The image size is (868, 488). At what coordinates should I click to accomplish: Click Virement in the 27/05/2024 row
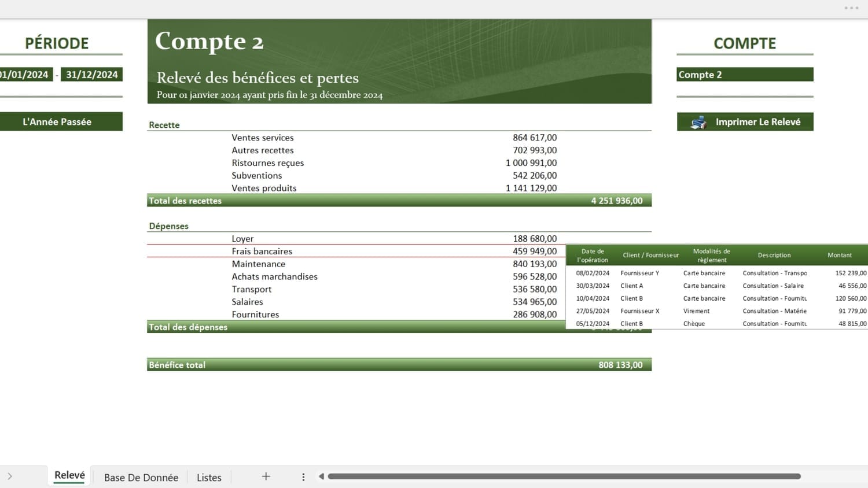click(696, 312)
